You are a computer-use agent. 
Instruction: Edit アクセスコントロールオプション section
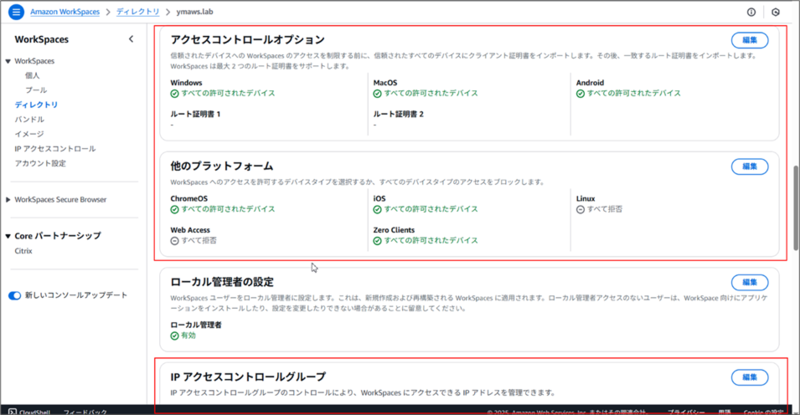click(749, 40)
